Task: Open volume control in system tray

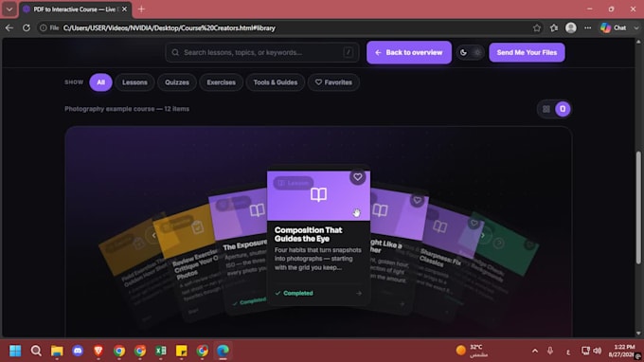Action: point(598,351)
